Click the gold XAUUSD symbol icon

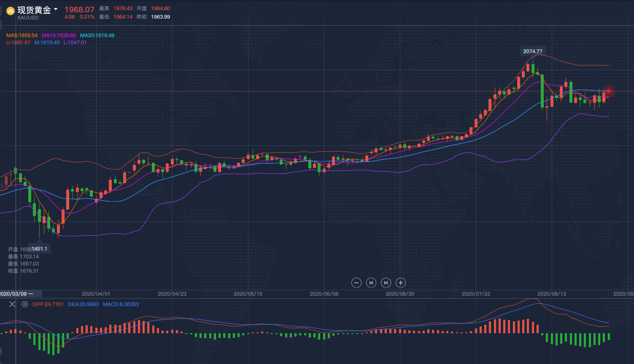[x=11, y=11]
